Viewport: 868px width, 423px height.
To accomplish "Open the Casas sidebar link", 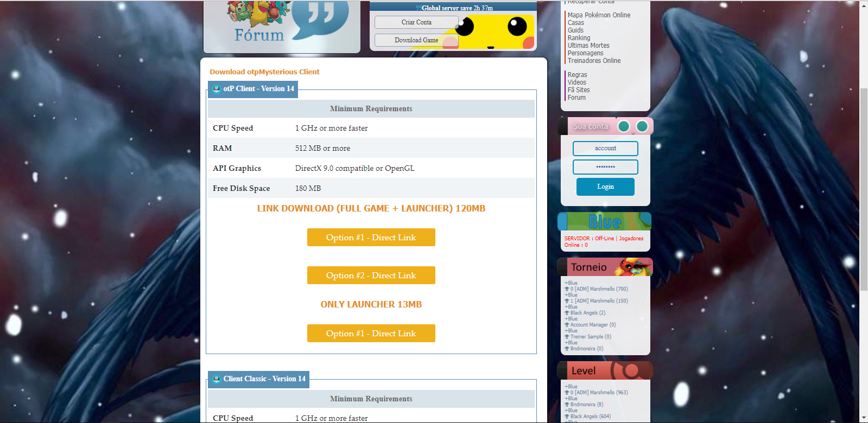I will [x=576, y=23].
